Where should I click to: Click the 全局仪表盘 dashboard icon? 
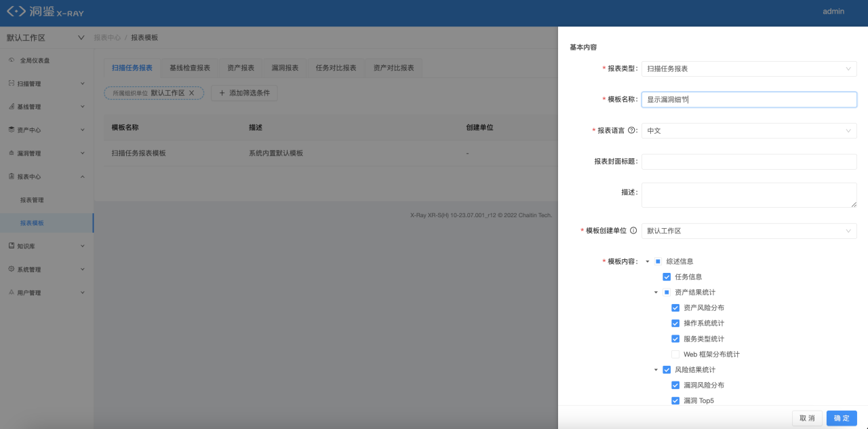coord(11,60)
